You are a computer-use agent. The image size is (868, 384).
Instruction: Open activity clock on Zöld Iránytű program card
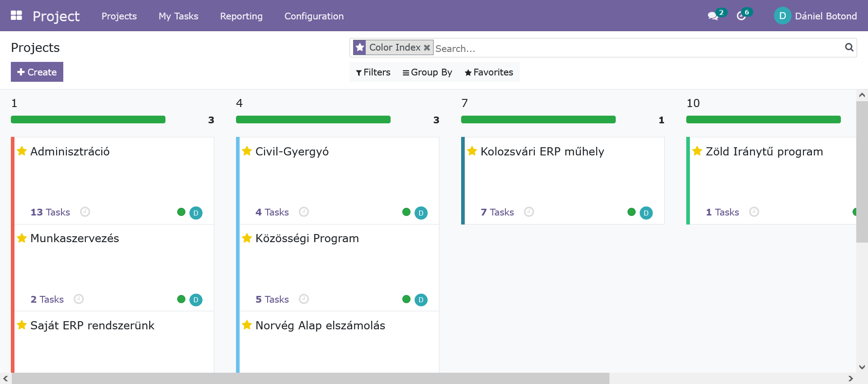point(754,211)
